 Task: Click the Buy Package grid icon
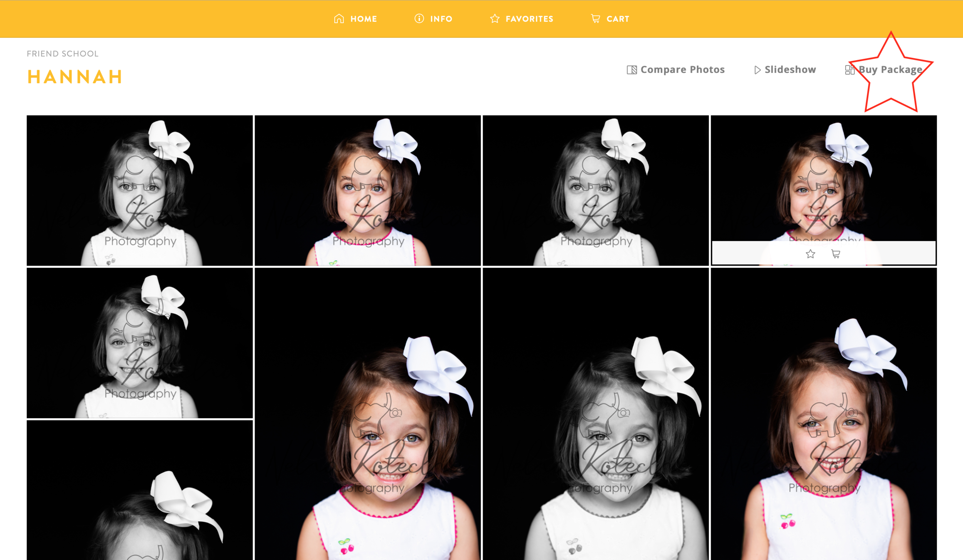[849, 70]
